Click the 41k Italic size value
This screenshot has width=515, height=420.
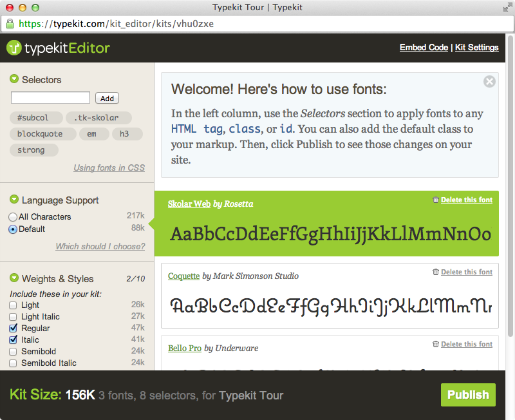(x=138, y=339)
